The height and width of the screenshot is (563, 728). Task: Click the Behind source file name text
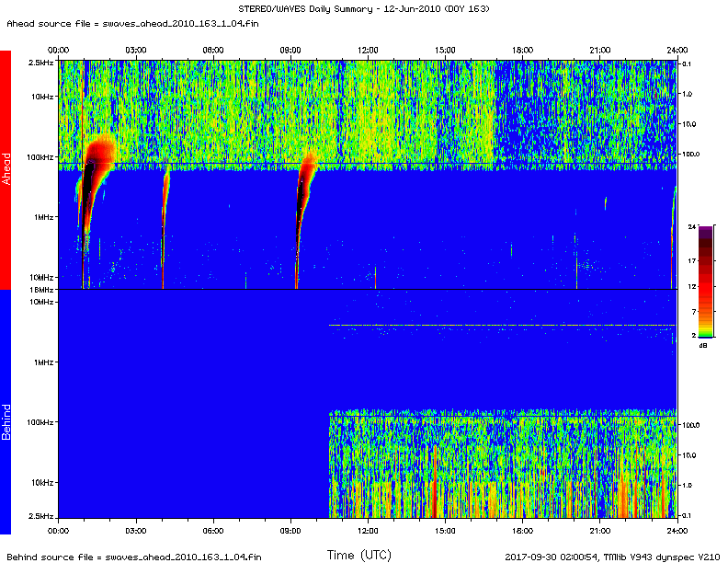click(x=131, y=557)
